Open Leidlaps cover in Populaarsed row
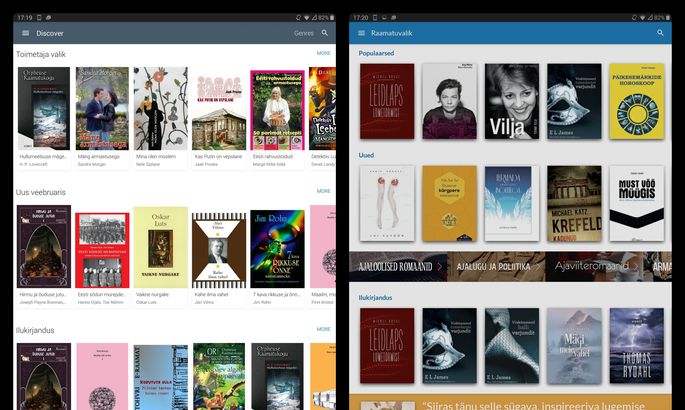 coord(387,101)
